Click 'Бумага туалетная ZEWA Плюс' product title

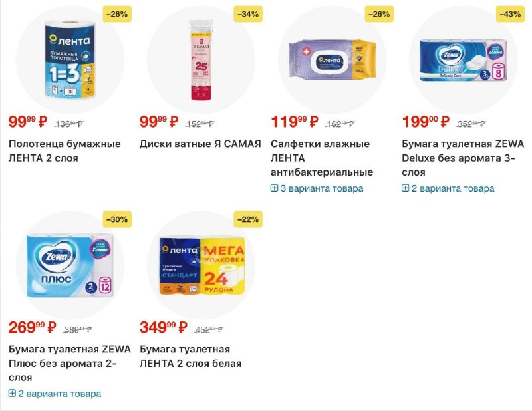[x=69, y=363]
